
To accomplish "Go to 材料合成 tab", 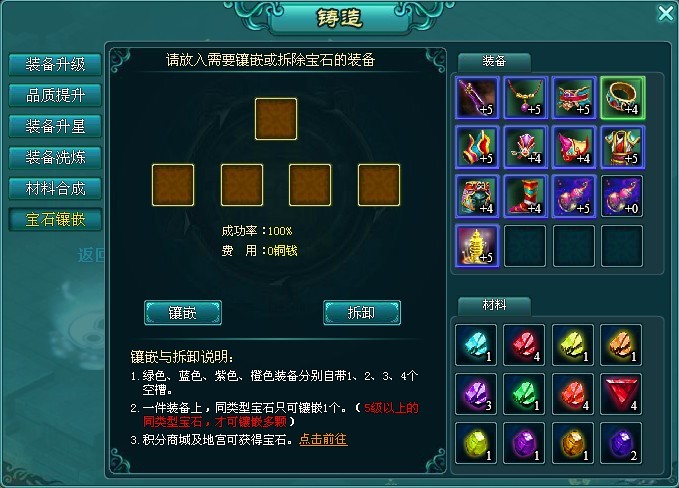I will click(55, 188).
